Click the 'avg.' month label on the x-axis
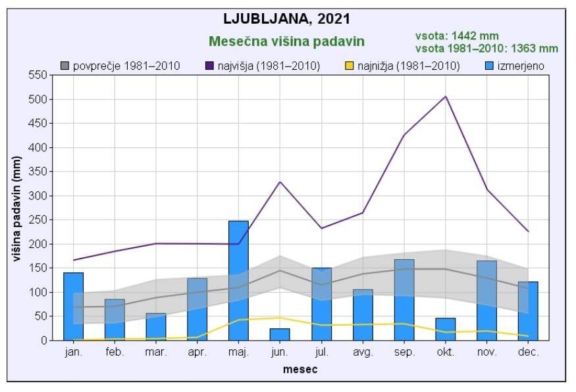Screen dimensions: 576x392 [363, 353]
